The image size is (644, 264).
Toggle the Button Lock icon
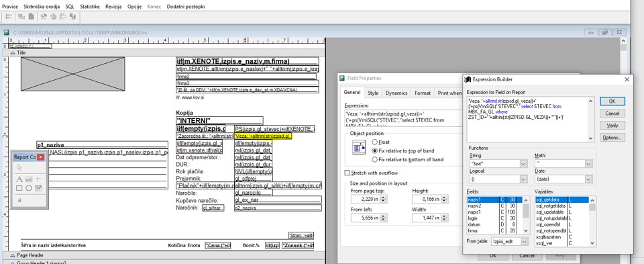19,200
